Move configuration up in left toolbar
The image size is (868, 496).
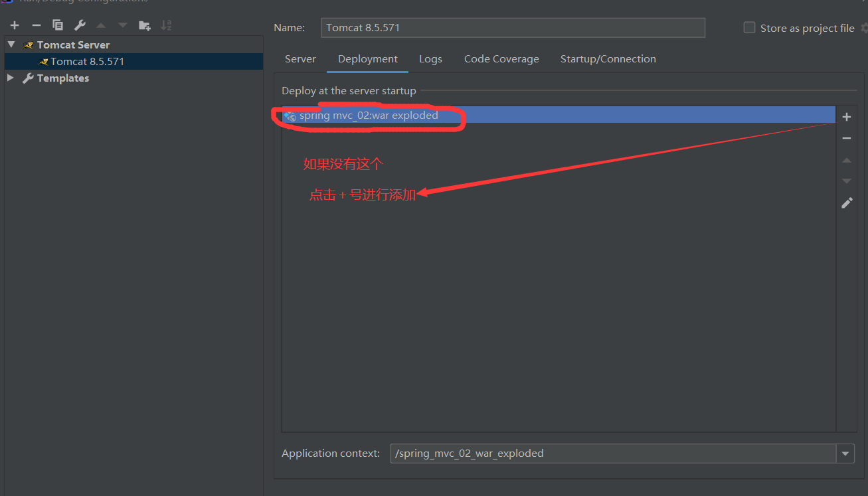point(101,25)
